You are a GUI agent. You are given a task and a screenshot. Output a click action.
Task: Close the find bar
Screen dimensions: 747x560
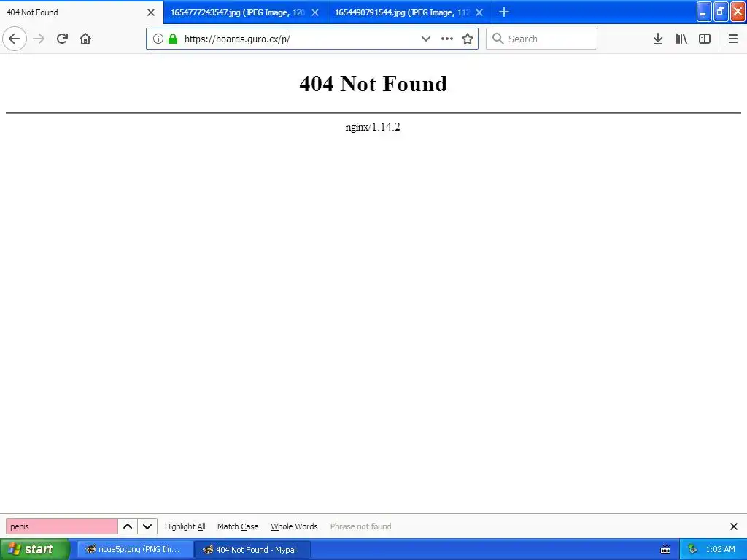pos(734,526)
